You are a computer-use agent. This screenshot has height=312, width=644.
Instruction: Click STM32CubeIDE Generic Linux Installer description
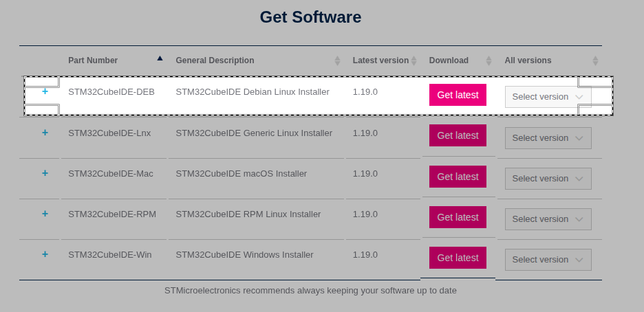coord(254,133)
